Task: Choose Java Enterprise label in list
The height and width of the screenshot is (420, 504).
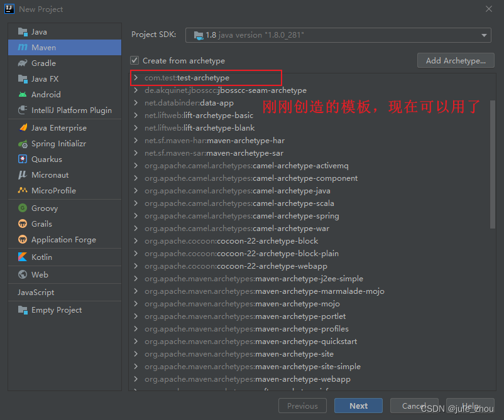Action: click(59, 128)
